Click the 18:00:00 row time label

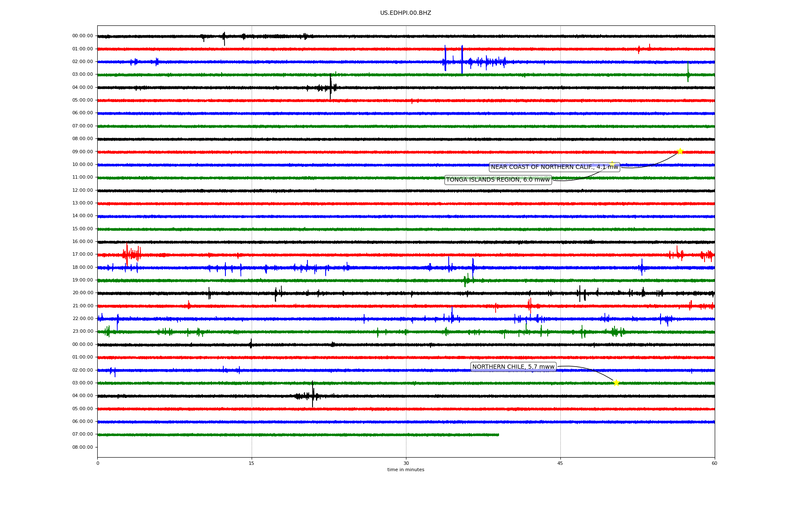point(82,268)
